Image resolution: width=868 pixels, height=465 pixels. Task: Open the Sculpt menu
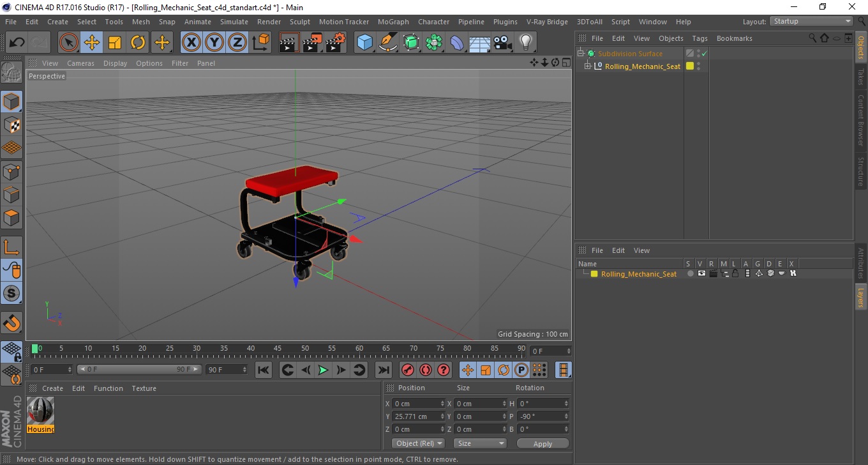(300, 22)
